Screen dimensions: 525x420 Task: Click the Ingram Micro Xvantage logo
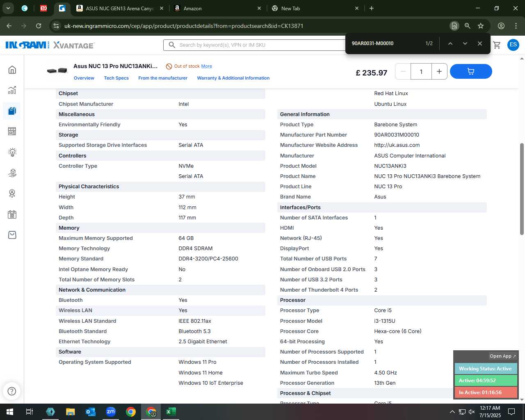coord(50,45)
